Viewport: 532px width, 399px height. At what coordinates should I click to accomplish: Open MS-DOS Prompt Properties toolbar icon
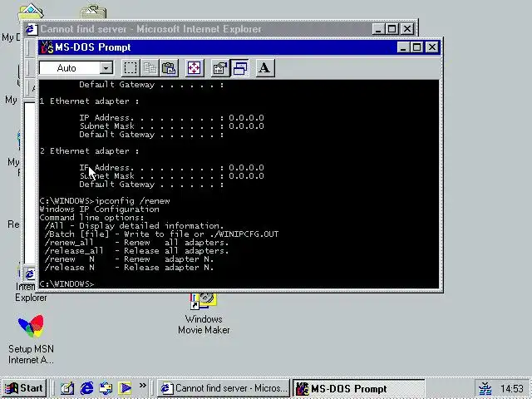pos(219,68)
